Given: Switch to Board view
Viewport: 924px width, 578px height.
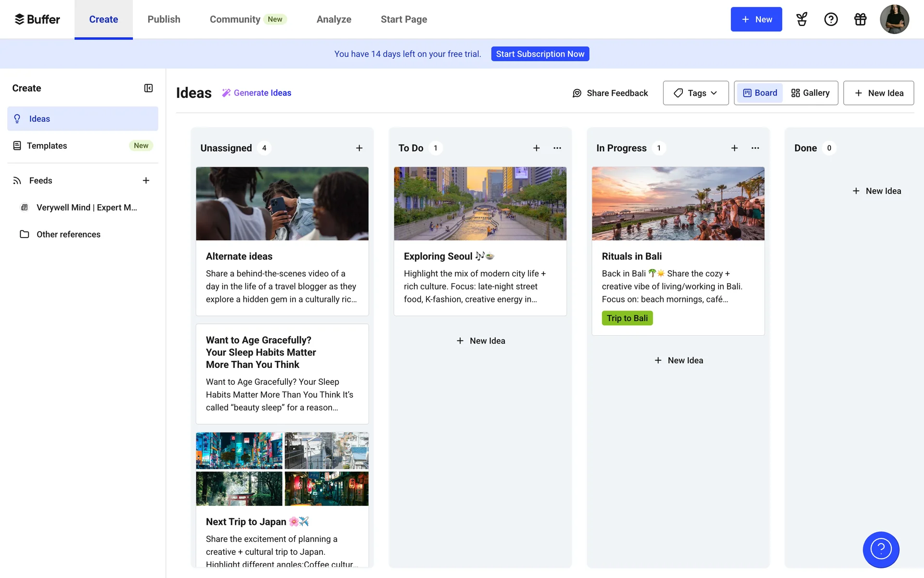Looking at the screenshot, I should [x=760, y=93].
